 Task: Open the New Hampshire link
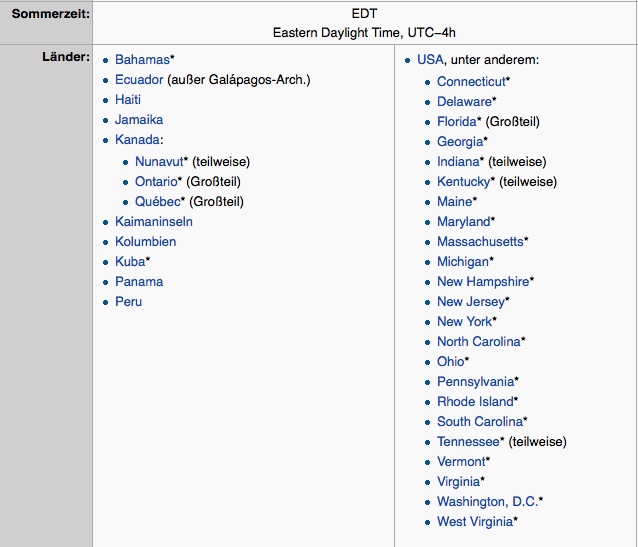pyautogui.click(x=483, y=282)
